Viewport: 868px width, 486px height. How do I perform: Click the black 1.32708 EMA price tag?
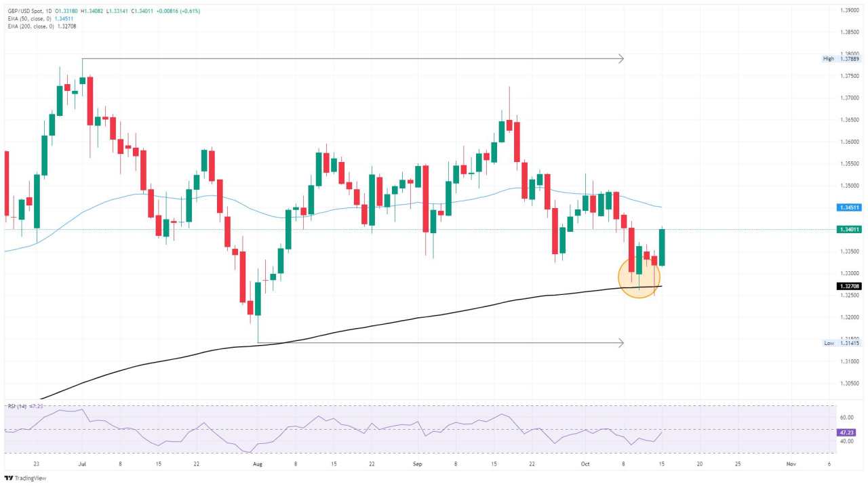coord(850,286)
